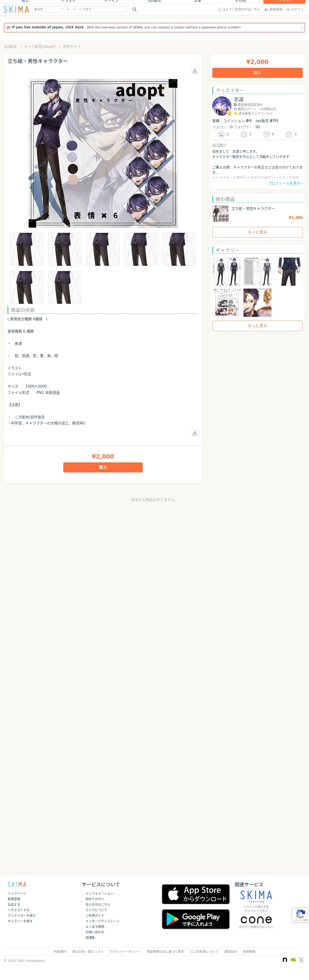The height and width of the screenshot is (980, 309).
Task: Click the orange 購入 button in sidebar
Action: pyautogui.click(x=257, y=73)
